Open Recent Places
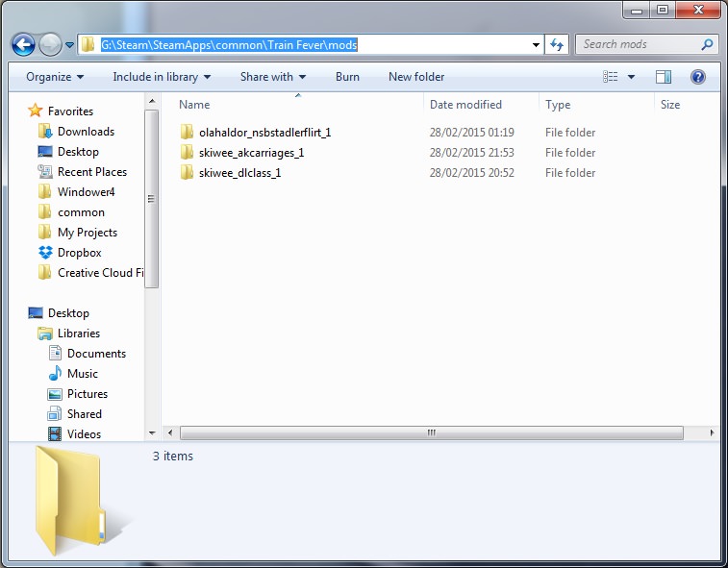 click(x=92, y=172)
